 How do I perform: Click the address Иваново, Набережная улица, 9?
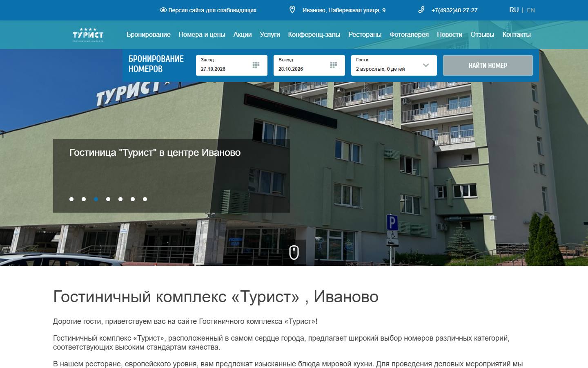[344, 10]
